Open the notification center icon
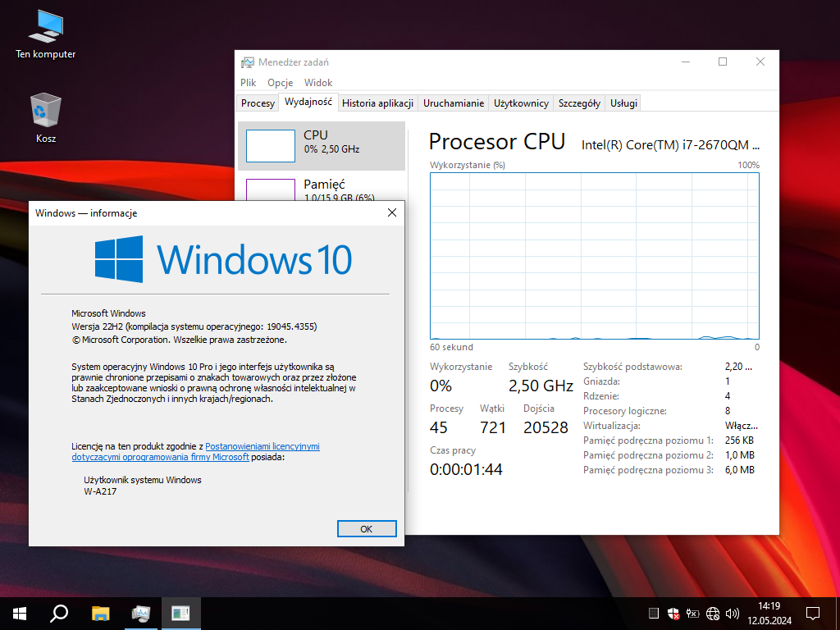840x630 pixels. [813, 613]
